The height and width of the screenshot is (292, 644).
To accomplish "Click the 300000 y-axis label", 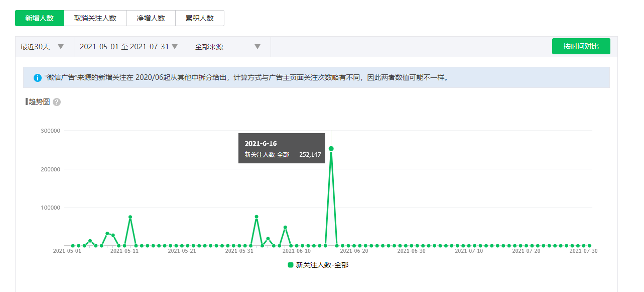I will [x=50, y=131].
